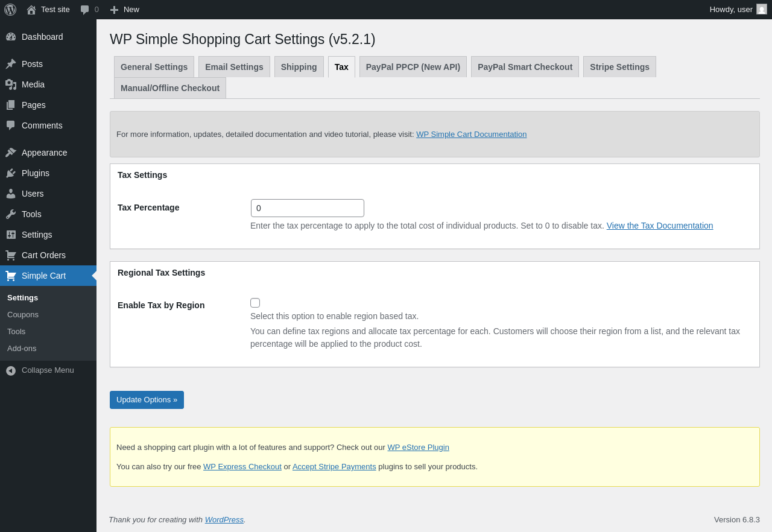Image resolution: width=772 pixels, height=532 pixels.
Task: Open the Dashboard gauge icon
Action: [x=11, y=37]
